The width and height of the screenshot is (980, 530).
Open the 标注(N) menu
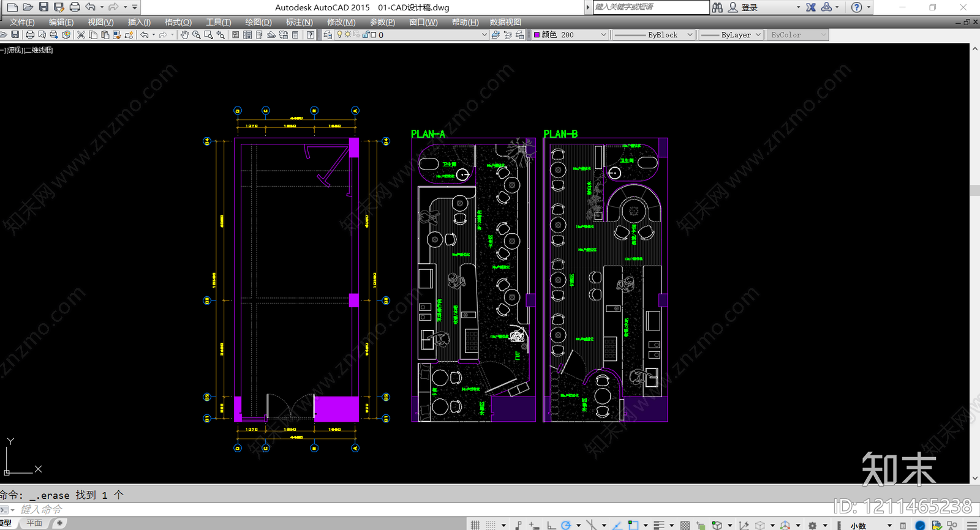(x=300, y=22)
